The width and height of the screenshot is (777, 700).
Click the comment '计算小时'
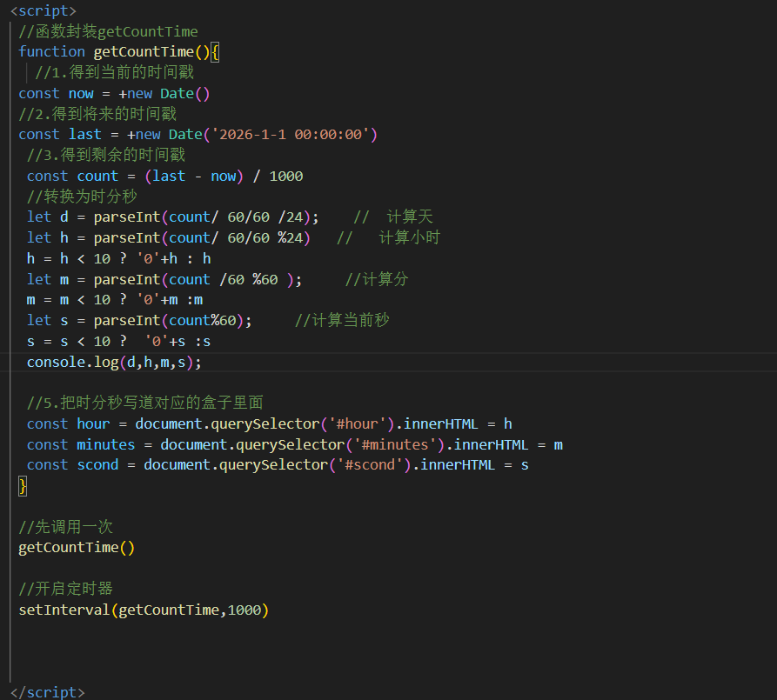tap(409, 237)
